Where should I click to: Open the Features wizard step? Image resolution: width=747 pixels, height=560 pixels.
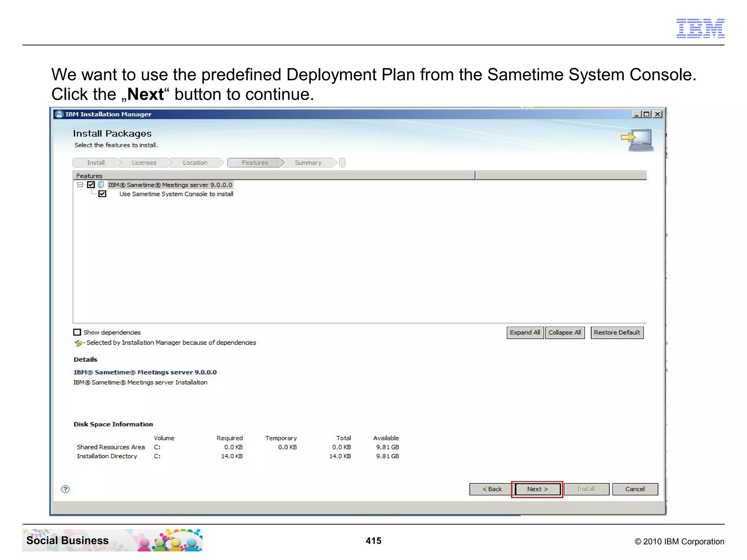click(x=255, y=163)
